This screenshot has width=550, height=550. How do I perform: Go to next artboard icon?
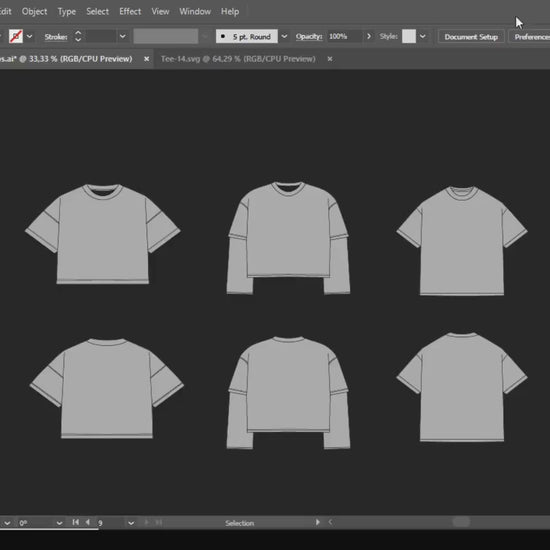click(x=147, y=522)
